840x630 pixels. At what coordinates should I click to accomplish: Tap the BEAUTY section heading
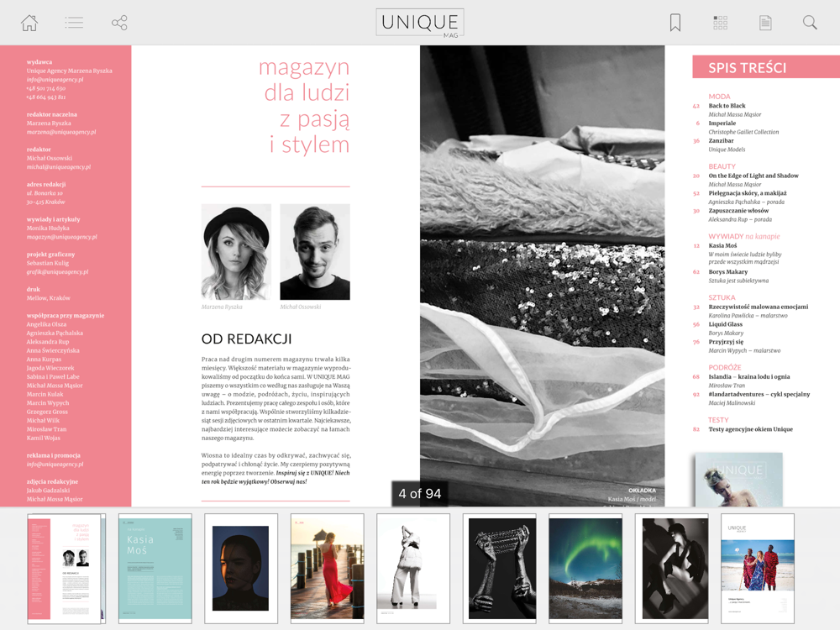(722, 166)
